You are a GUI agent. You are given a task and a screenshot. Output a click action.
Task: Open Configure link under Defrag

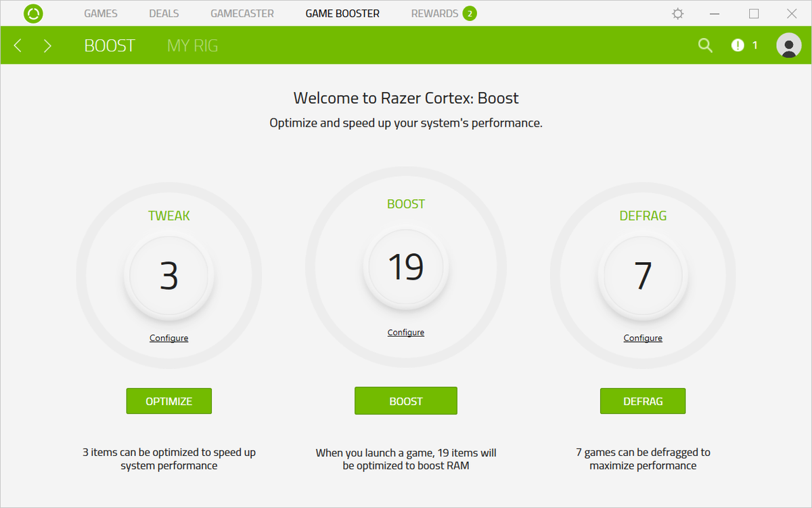point(643,338)
